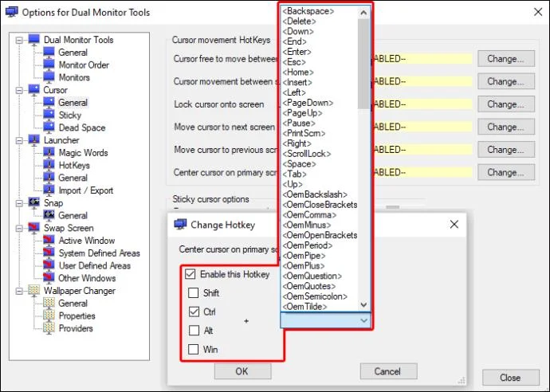Click the Sticky cursor icon
This screenshot has height=392, width=550.
click(49, 115)
